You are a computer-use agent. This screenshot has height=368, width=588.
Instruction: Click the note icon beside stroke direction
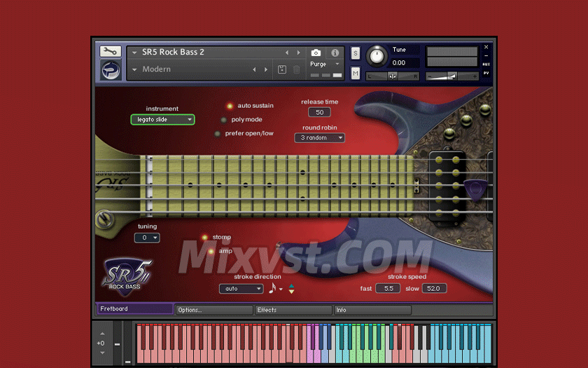272,288
